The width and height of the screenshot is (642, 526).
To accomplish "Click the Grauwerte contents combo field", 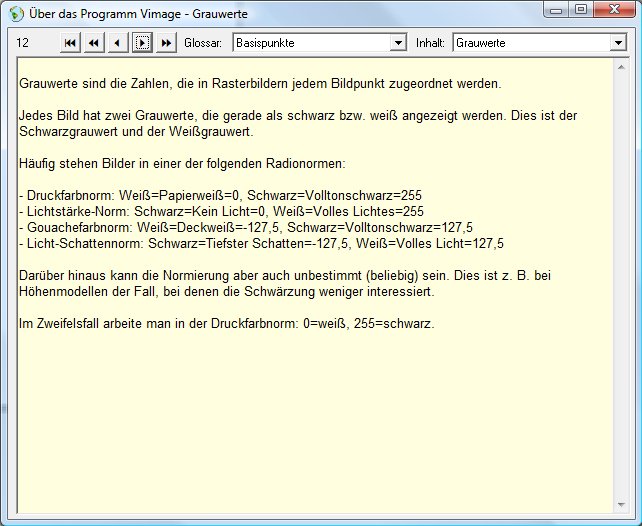I will pyautogui.click(x=530, y=44).
